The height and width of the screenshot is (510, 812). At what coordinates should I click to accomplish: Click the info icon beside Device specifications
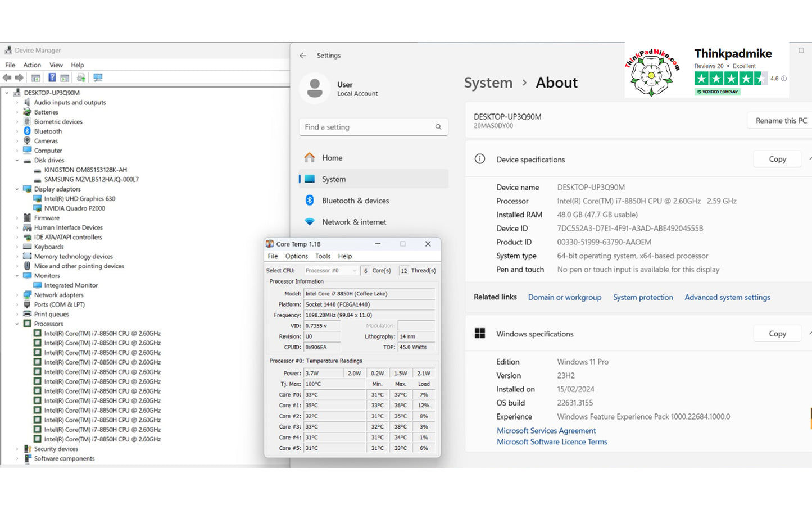pos(480,159)
